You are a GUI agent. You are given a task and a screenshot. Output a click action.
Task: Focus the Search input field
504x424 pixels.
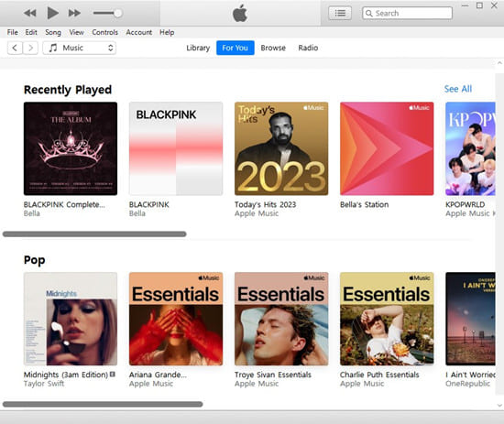coord(407,13)
